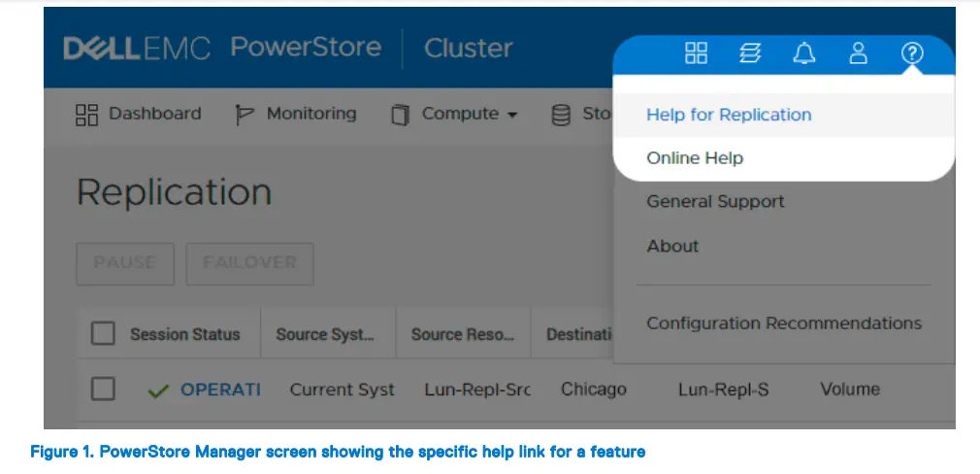This screenshot has height=474, width=980.
Task: Click the Storage database icon
Action: (x=561, y=115)
